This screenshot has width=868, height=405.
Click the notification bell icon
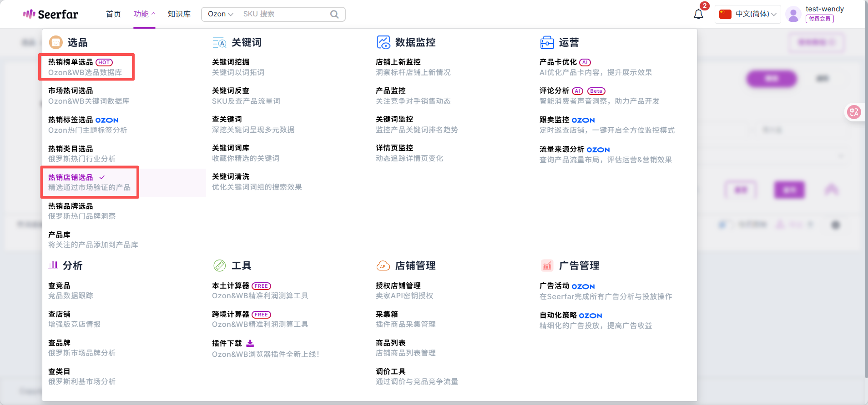[x=698, y=14]
